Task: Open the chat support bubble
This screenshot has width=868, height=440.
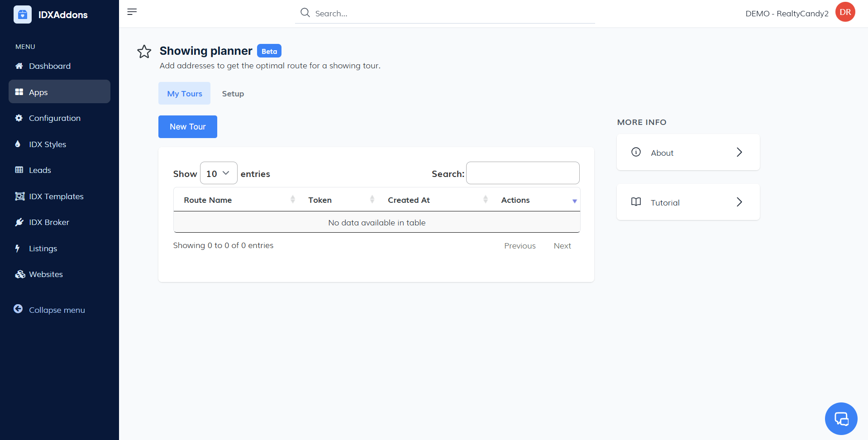Action: coord(841,419)
